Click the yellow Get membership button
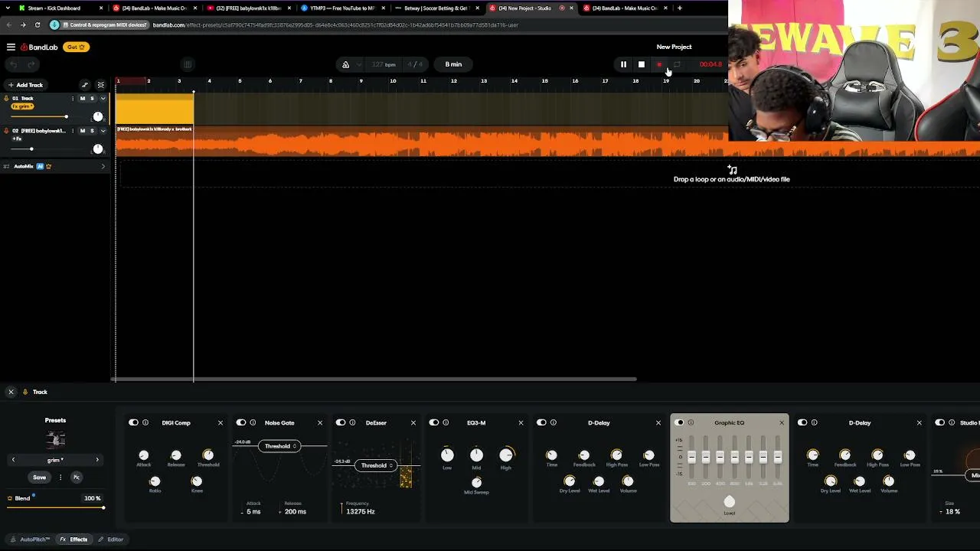980x551 pixels. (77, 47)
